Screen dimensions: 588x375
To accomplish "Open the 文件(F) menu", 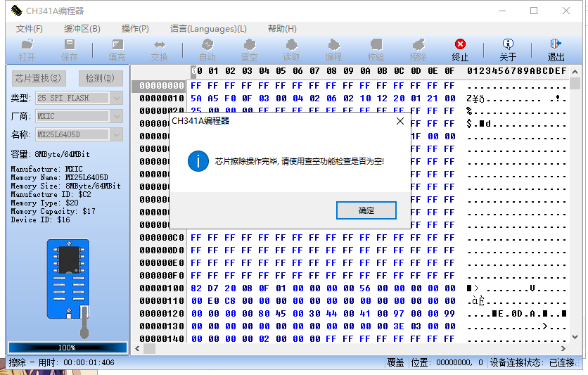I will tap(30, 29).
